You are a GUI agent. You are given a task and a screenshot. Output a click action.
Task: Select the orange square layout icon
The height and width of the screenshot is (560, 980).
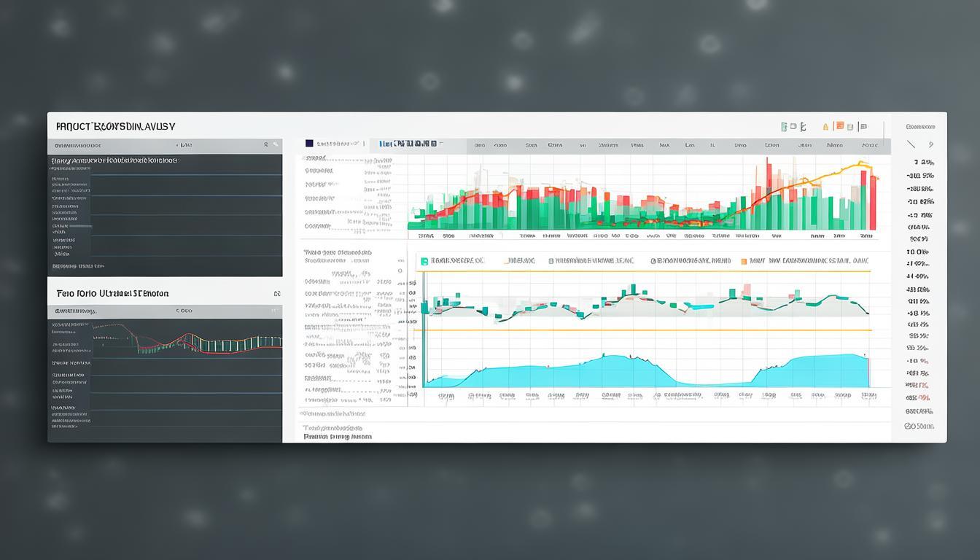coord(840,126)
